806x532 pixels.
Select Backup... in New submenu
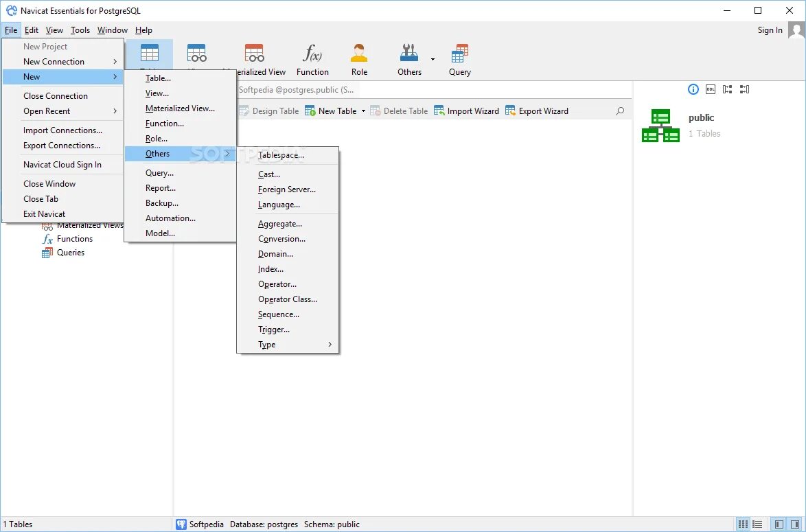(x=181, y=203)
